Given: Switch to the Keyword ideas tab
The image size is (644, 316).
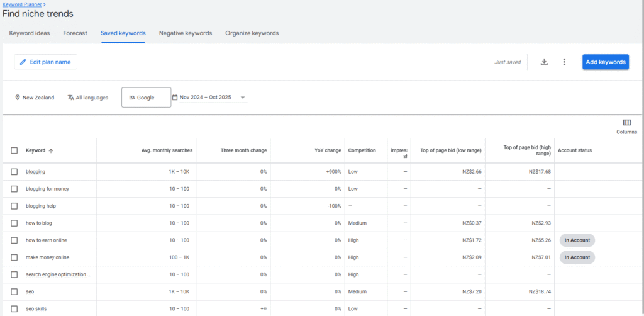Looking at the screenshot, I should pyautogui.click(x=30, y=33).
